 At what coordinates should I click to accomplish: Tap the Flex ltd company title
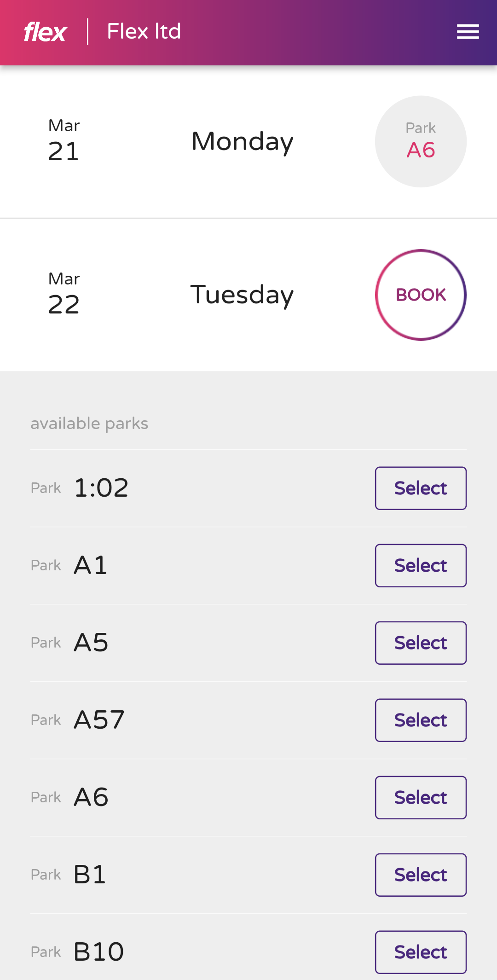pos(144,32)
